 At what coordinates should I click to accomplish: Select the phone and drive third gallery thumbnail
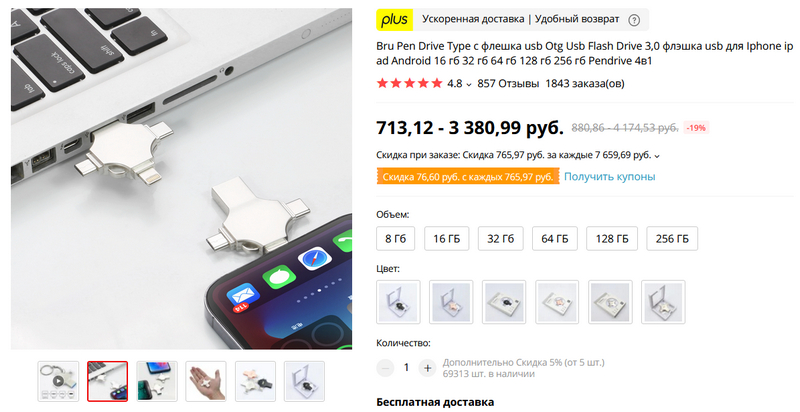157,381
